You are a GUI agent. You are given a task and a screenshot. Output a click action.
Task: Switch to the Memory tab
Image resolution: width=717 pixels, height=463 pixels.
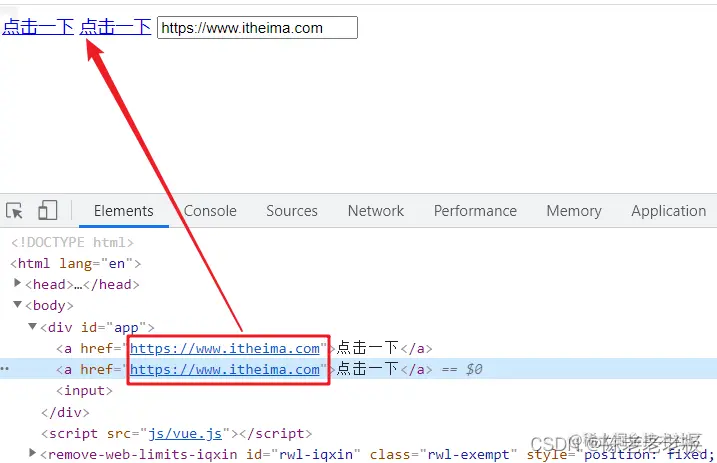tap(574, 211)
